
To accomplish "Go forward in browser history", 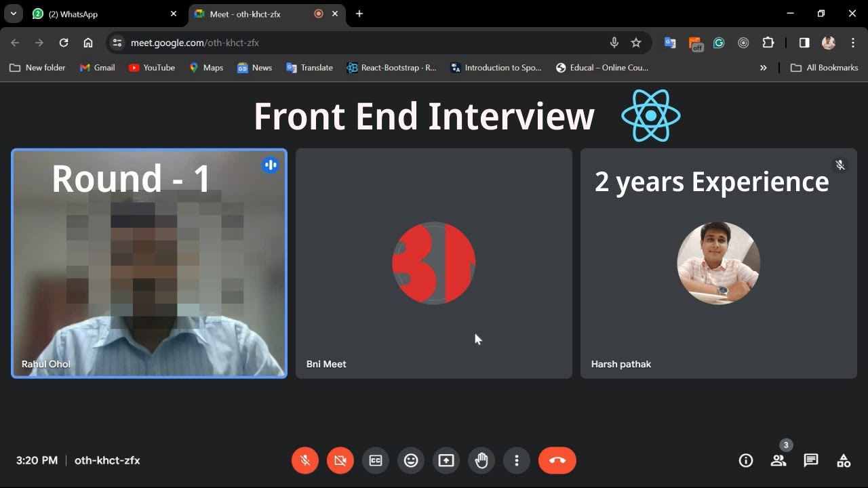I will (39, 43).
